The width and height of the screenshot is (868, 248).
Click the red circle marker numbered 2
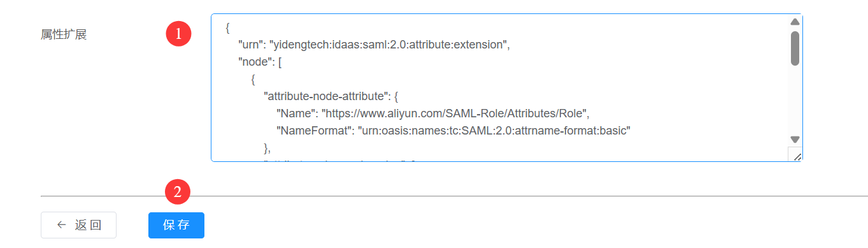coord(178,192)
